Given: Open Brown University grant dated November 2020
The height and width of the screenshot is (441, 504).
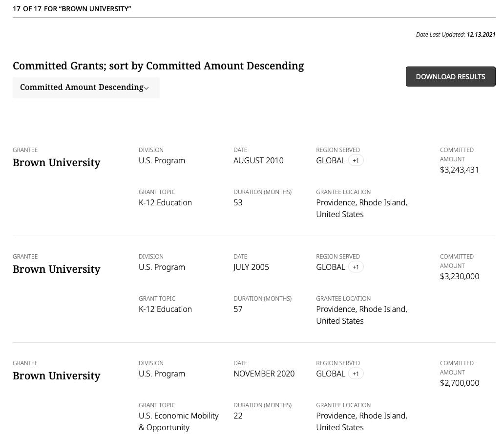Looking at the screenshot, I should tap(57, 375).
